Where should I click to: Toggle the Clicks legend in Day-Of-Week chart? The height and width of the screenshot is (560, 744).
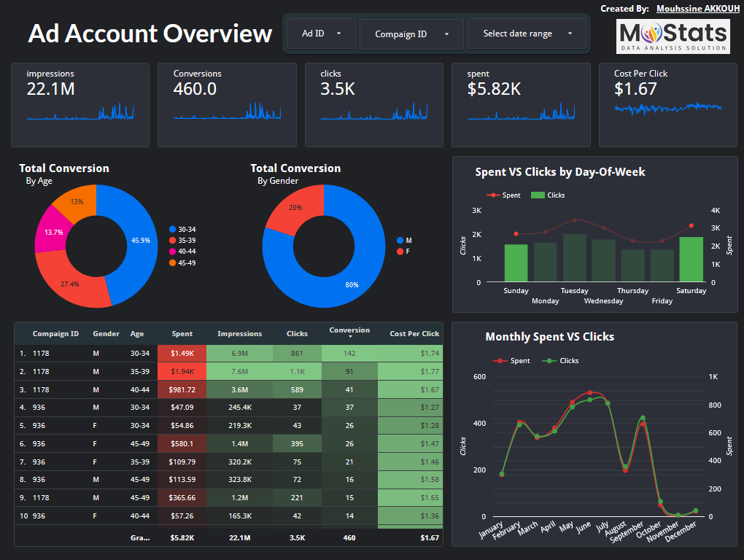(548, 195)
